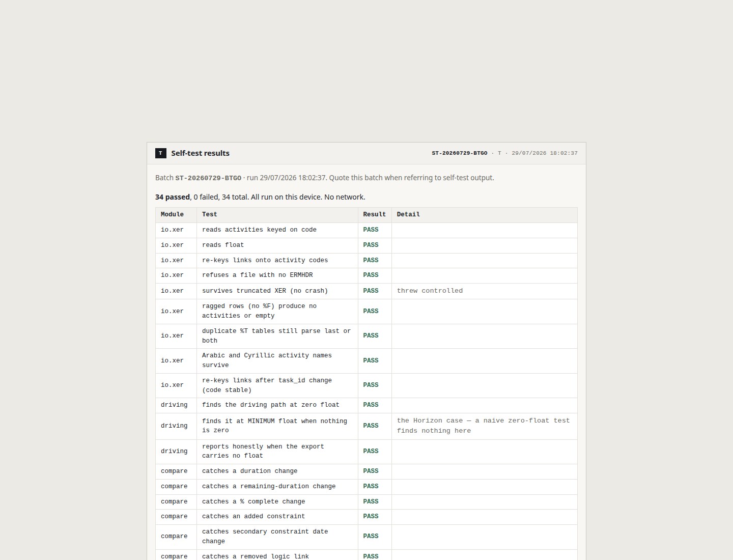Click the batch ID ST-20260729-BTGO in the header
The width and height of the screenshot is (733, 560).
tap(460, 153)
